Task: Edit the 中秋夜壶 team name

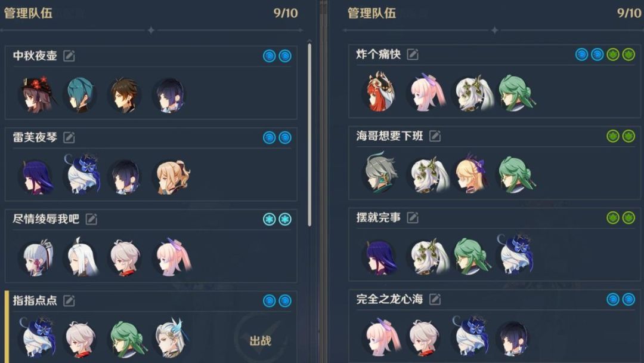Action: pyautogui.click(x=69, y=56)
